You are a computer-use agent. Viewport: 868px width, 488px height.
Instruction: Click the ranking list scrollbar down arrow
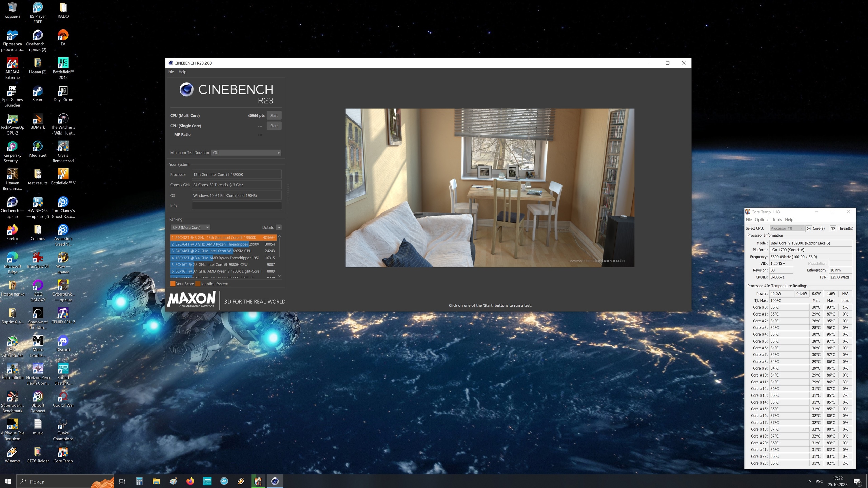pyautogui.click(x=279, y=276)
